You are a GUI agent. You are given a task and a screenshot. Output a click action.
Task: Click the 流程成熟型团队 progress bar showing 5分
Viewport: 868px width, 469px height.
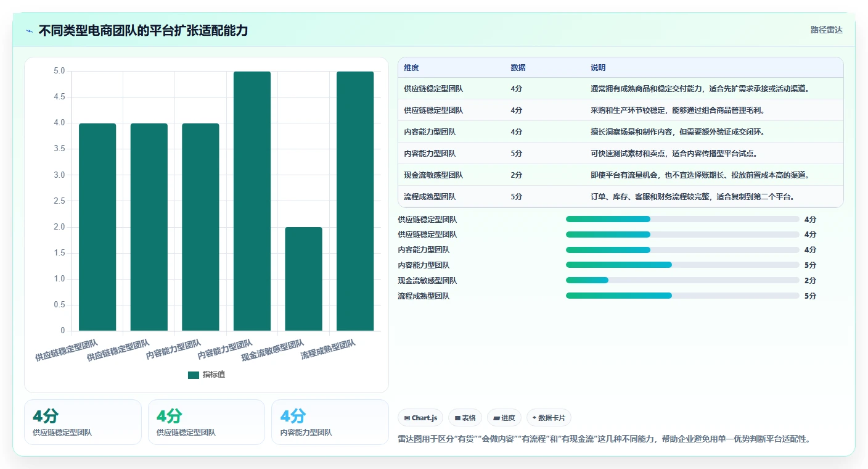682,296
